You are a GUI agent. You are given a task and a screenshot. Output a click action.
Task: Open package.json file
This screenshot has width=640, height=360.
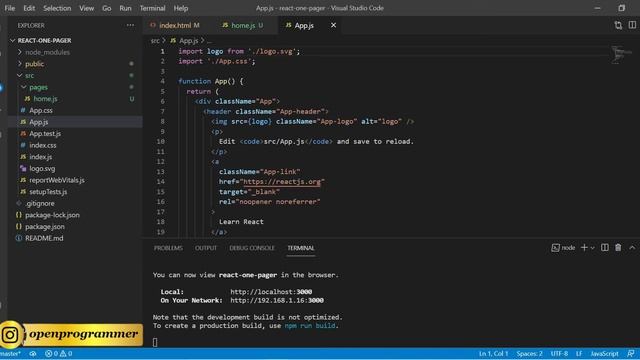pos(44,227)
